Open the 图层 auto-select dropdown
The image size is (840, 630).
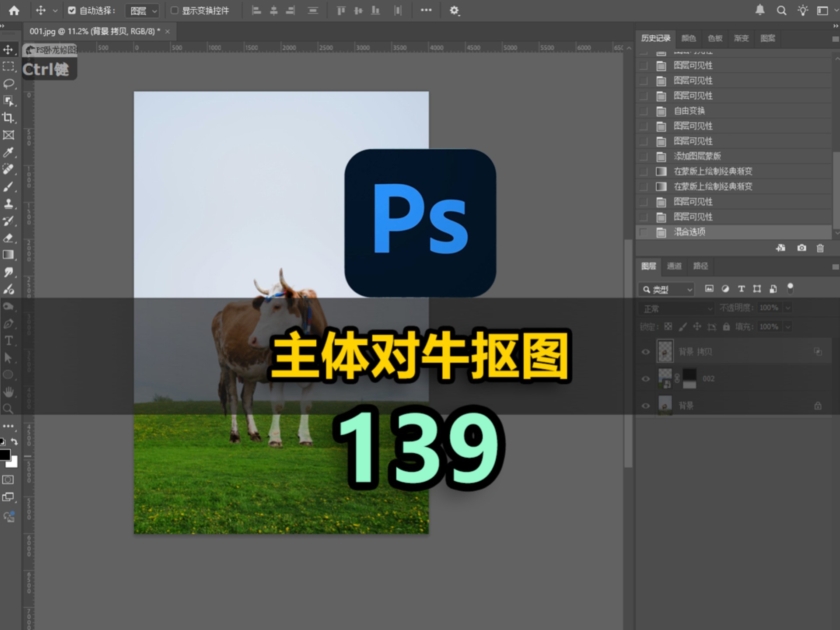(142, 10)
